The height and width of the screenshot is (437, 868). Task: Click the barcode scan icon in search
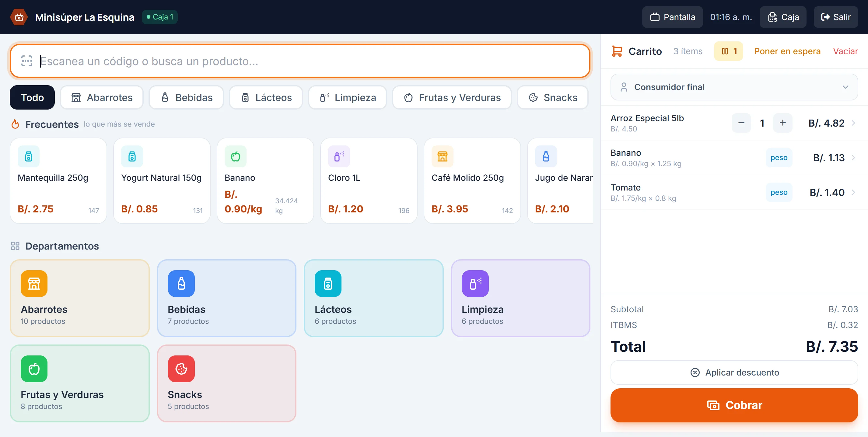pos(26,61)
